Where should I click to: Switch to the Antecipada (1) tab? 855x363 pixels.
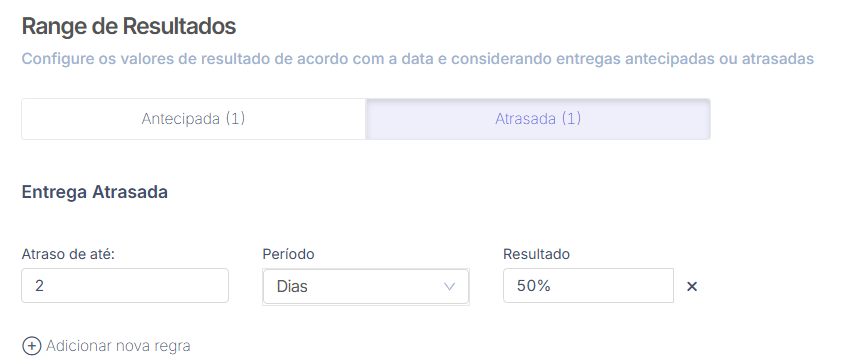[194, 119]
